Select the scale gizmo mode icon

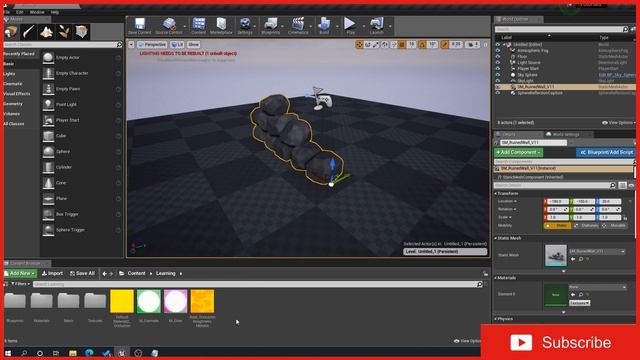376,44
